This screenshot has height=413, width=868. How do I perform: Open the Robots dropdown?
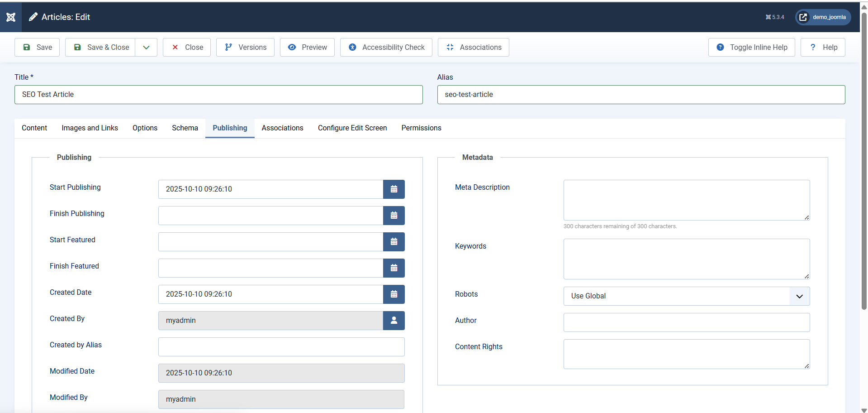pyautogui.click(x=686, y=296)
